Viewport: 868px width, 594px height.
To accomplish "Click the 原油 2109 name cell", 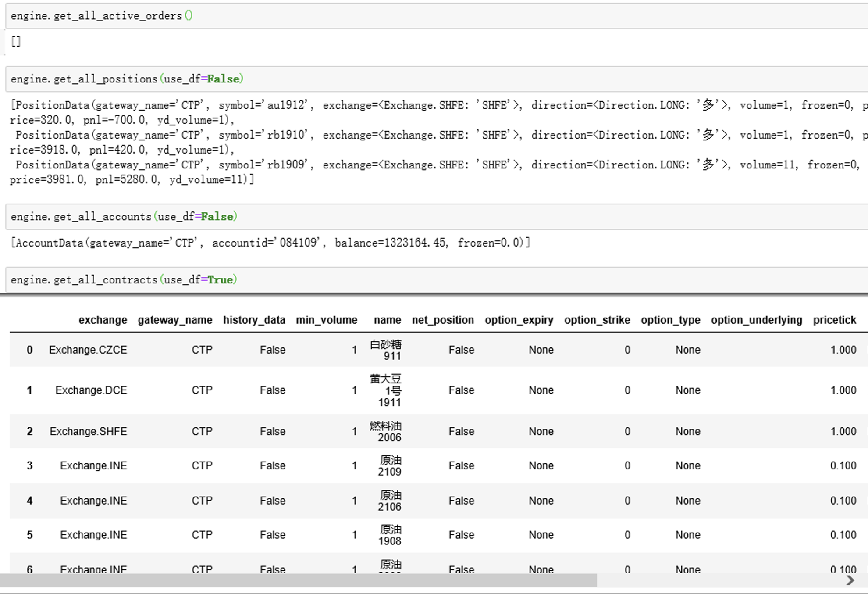I will pyautogui.click(x=389, y=465).
